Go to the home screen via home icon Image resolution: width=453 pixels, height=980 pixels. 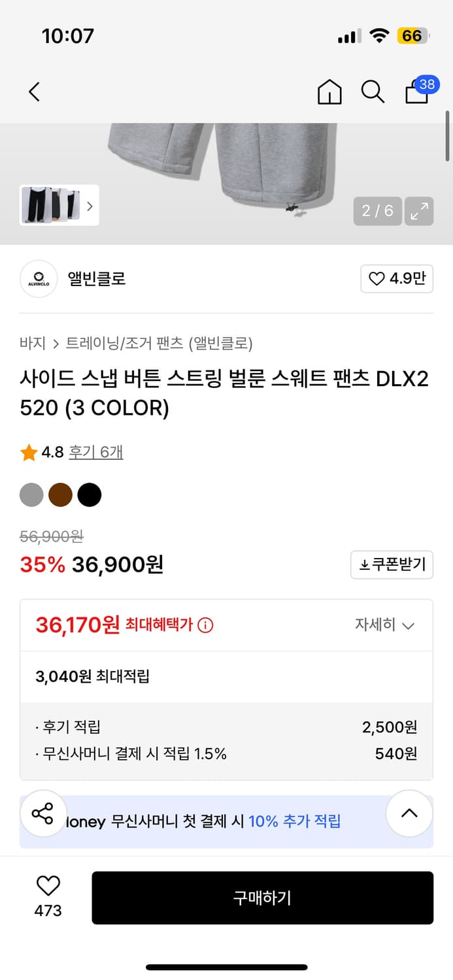329,92
